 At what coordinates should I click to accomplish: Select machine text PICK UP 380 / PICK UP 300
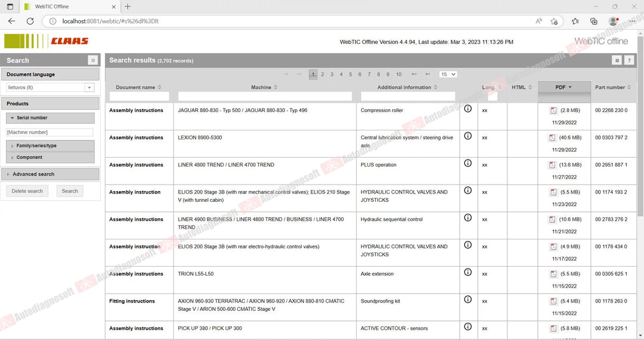210,329
